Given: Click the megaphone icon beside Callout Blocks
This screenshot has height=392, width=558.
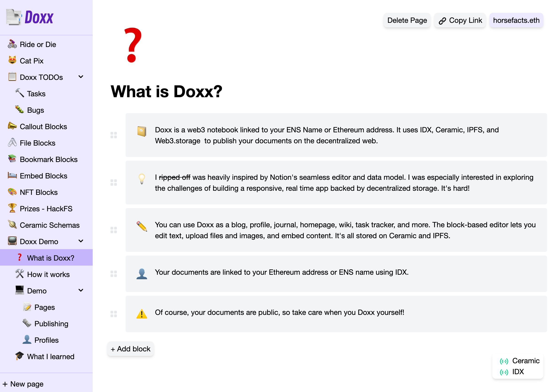Looking at the screenshot, I should pos(12,126).
